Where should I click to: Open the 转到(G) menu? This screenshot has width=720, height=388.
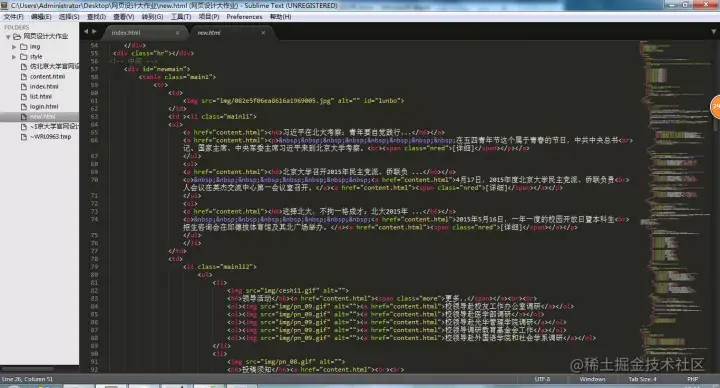click(x=152, y=17)
